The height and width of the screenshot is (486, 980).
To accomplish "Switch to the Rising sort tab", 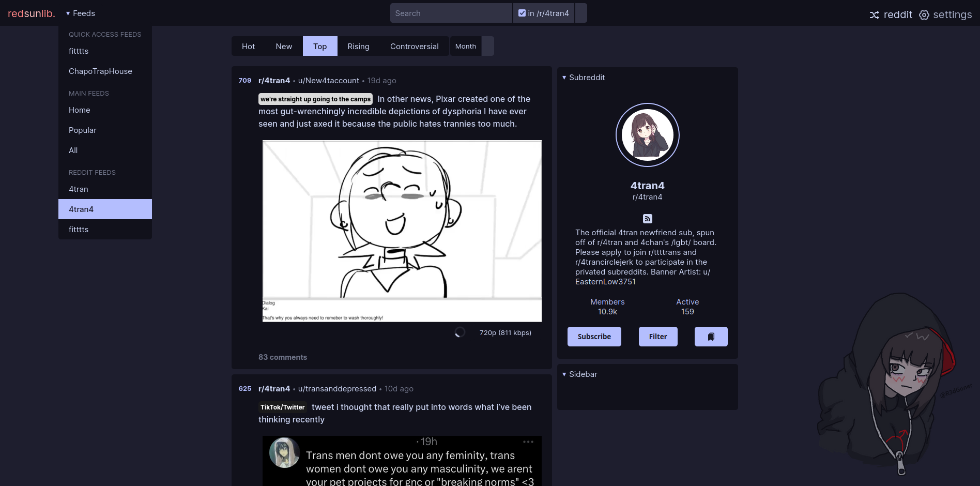I will tap(358, 46).
